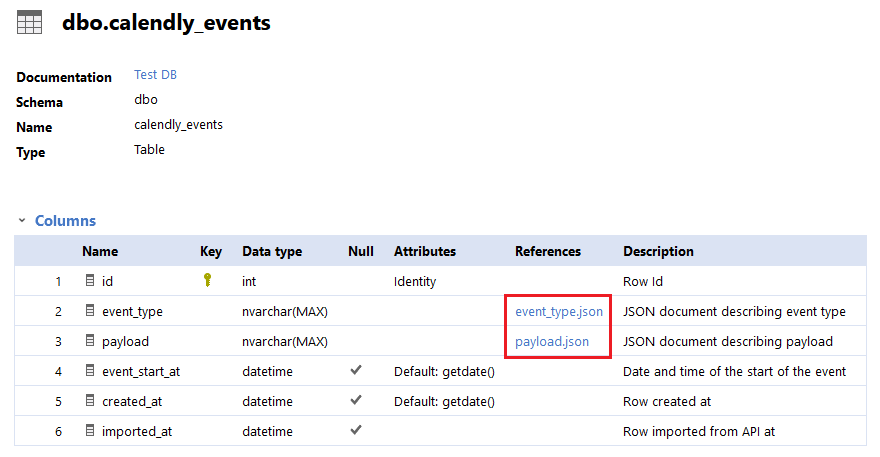
Task: Click the Description column header
Action: tap(658, 251)
